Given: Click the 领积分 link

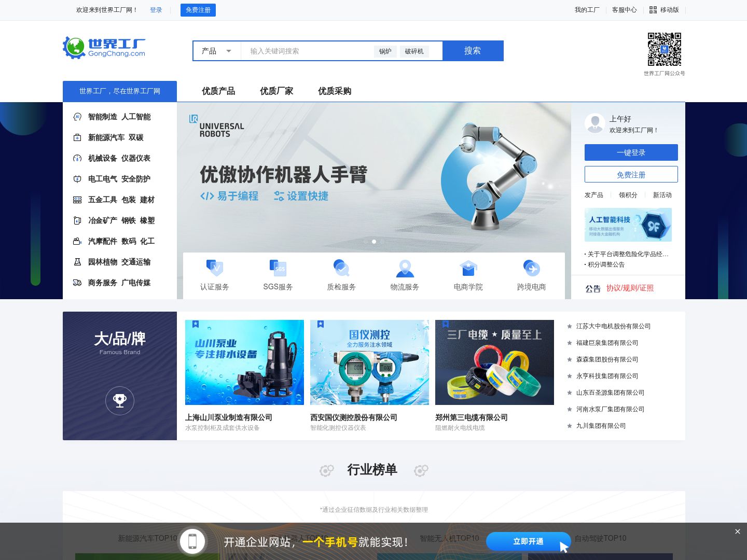Looking at the screenshot, I should (628, 195).
